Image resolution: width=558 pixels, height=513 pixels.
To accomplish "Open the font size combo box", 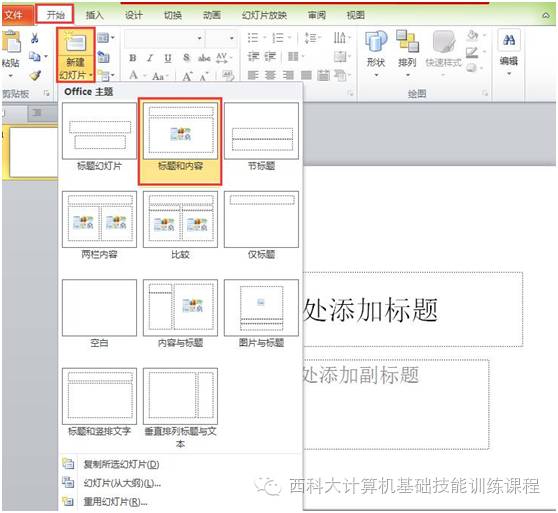I will coord(221,38).
